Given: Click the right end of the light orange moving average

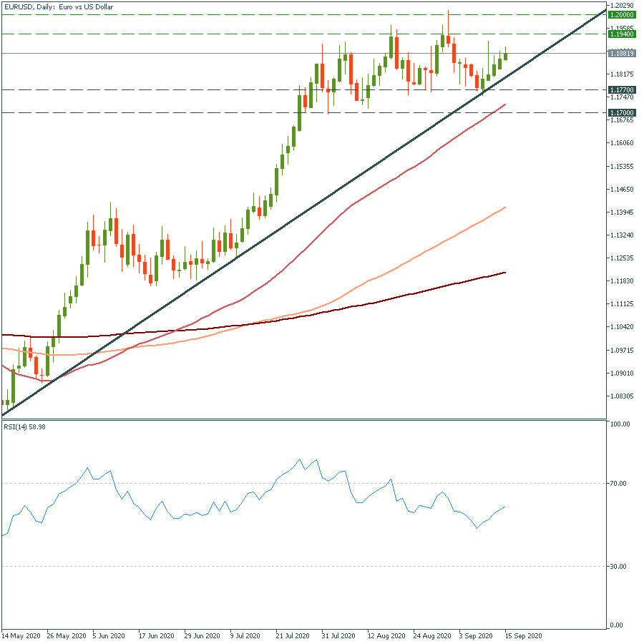Looking at the screenshot, I should pos(505,208).
